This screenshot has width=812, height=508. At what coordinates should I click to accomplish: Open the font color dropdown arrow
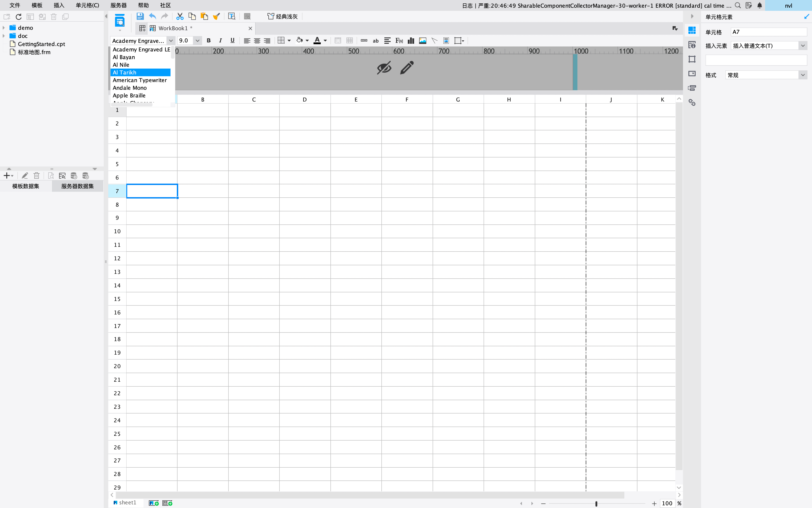tap(325, 41)
